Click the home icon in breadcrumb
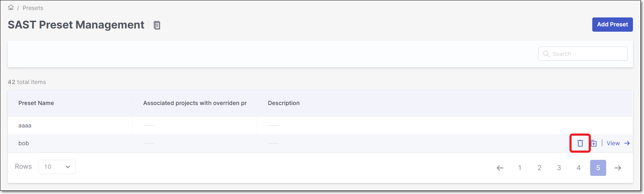Screen dimensions: 644x194 click(11, 7)
